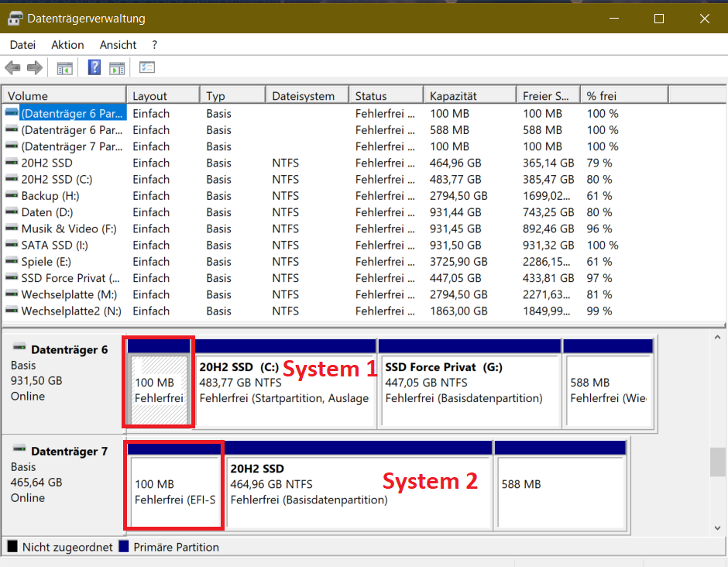Open the blue Help toolbar icon

point(94,68)
